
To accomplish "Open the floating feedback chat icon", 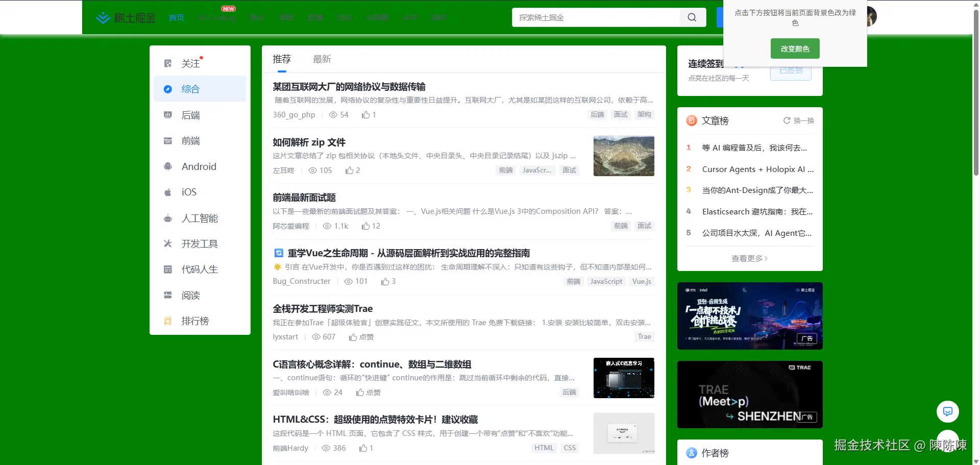I will coord(948,411).
